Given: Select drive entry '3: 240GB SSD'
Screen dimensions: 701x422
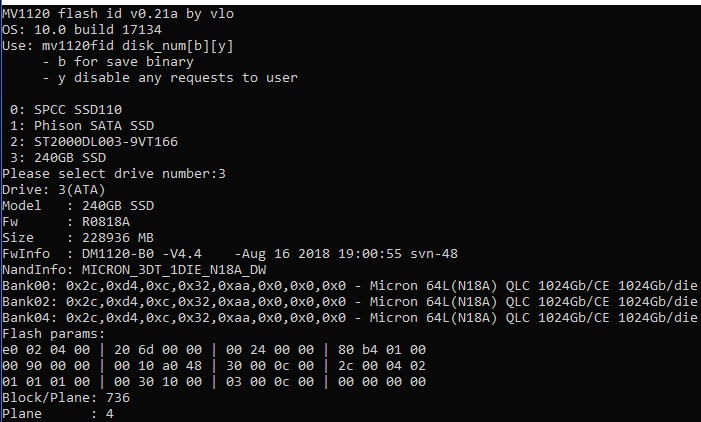Looking at the screenshot, I should (x=62, y=157).
